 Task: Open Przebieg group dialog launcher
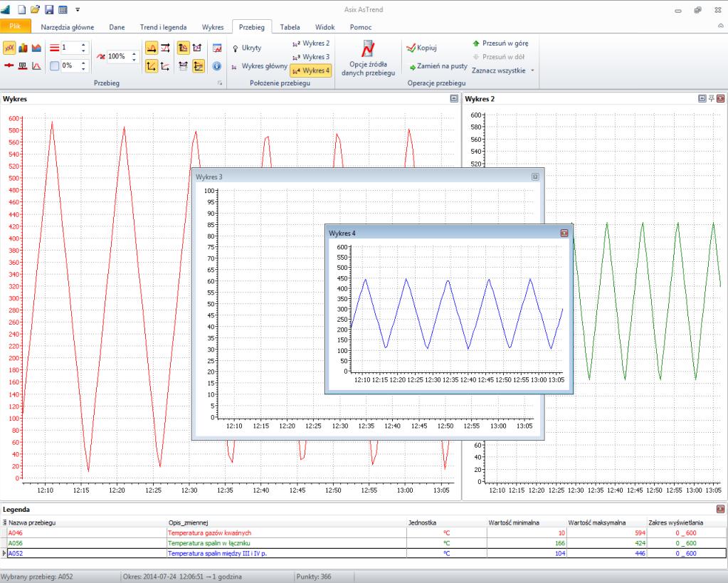(x=220, y=83)
